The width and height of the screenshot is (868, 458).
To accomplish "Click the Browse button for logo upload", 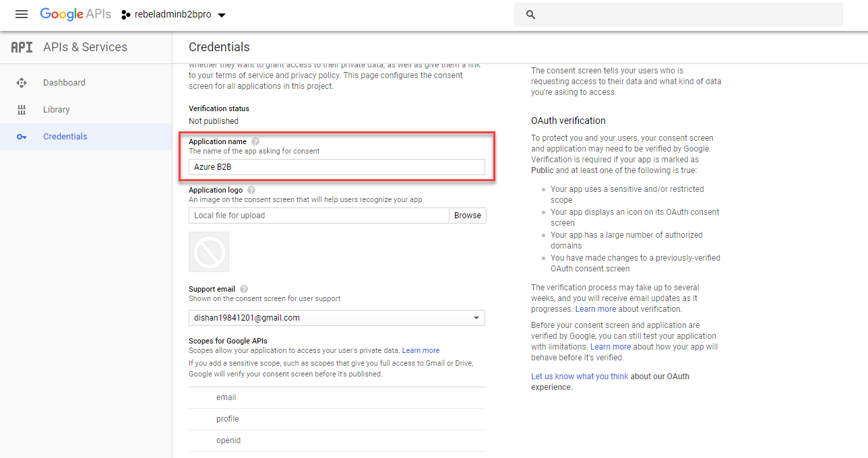I will (467, 216).
